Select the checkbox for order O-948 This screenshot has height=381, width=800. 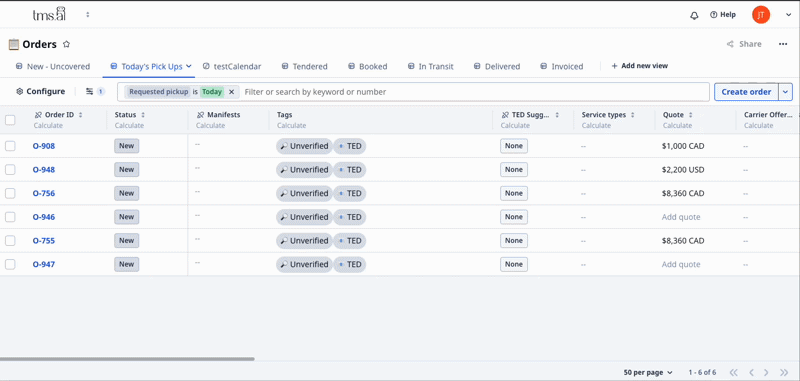click(10, 169)
